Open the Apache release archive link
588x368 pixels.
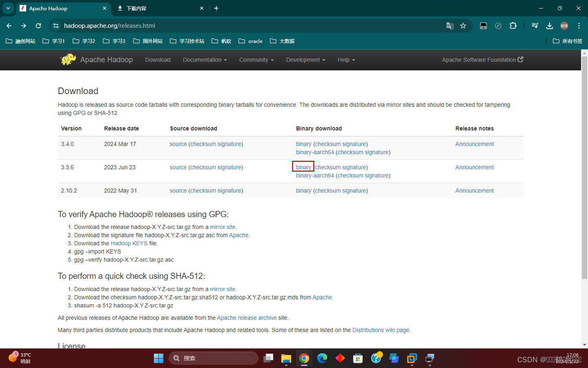pyautogui.click(x=247, y=318)
